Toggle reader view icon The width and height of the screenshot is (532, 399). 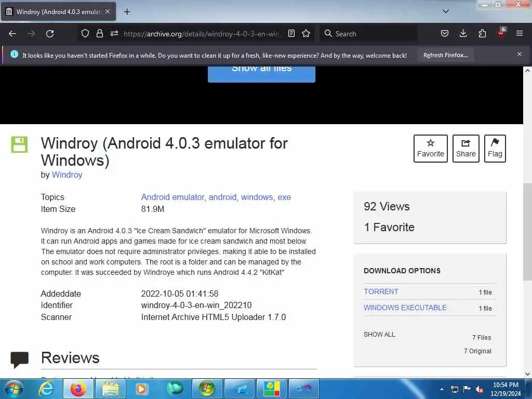tap(291, 33)
